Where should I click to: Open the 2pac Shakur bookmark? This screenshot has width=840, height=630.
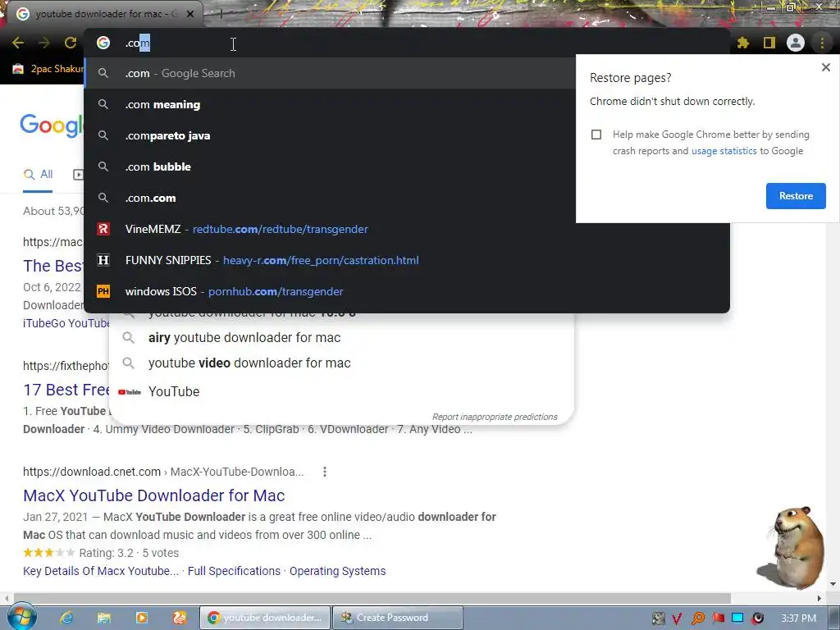(48, 69)
